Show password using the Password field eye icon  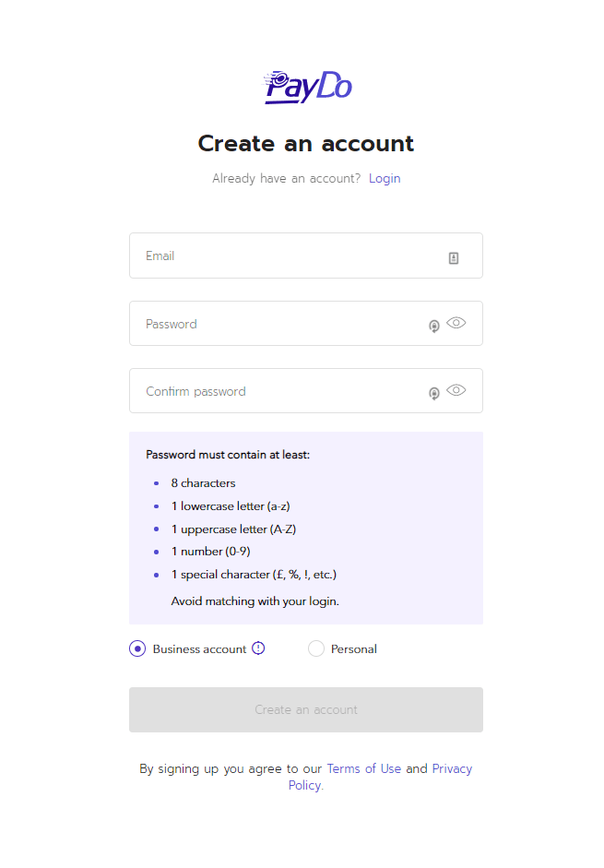click(456, 323)
